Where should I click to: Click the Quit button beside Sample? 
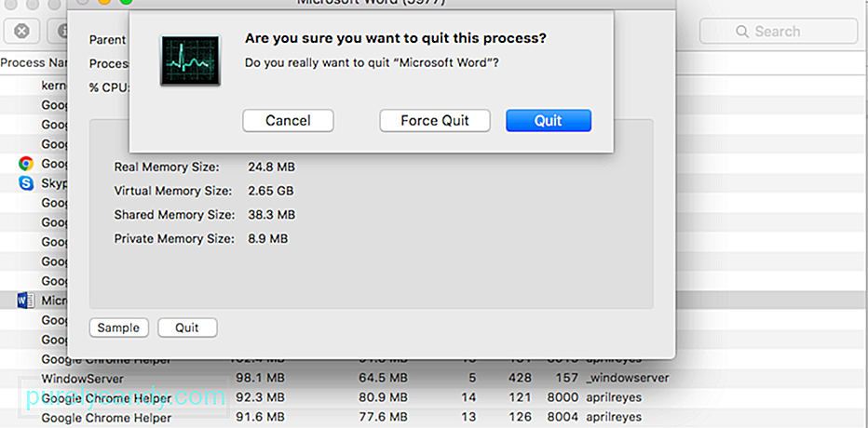pyautogui.click(x=187, y=328)
